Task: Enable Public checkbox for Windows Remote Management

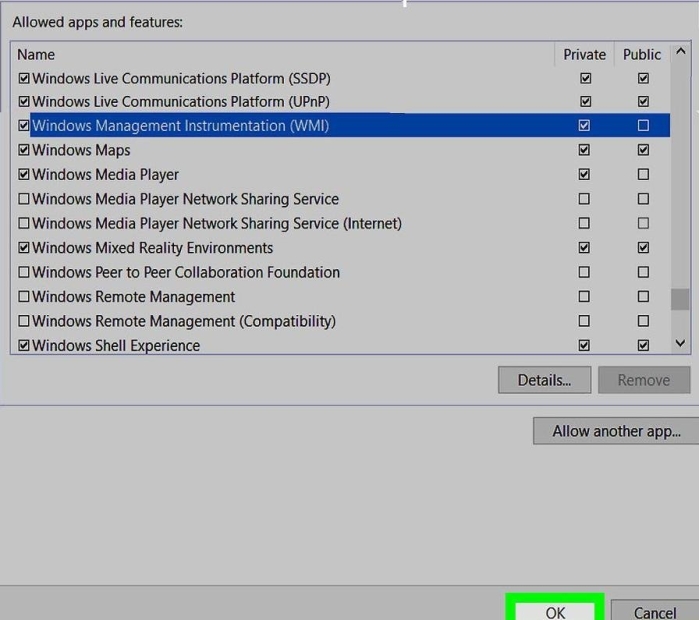Action: click(x=643, y=297)
